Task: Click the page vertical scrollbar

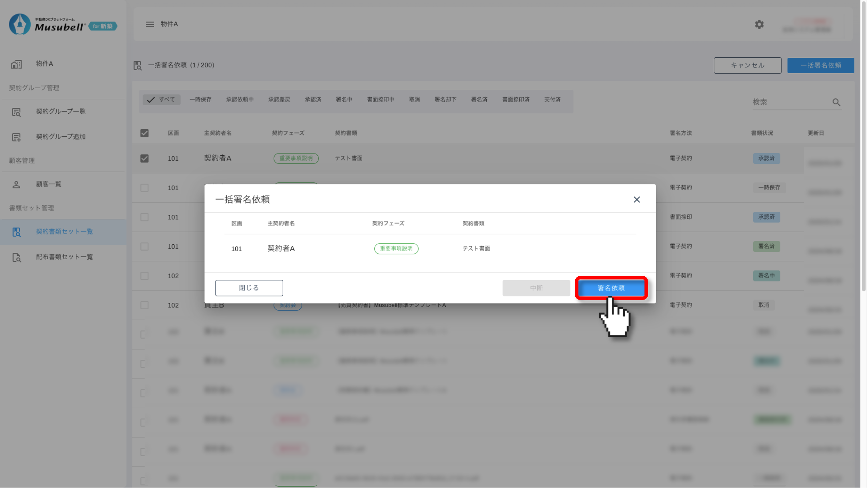Action: click(863, 146)
